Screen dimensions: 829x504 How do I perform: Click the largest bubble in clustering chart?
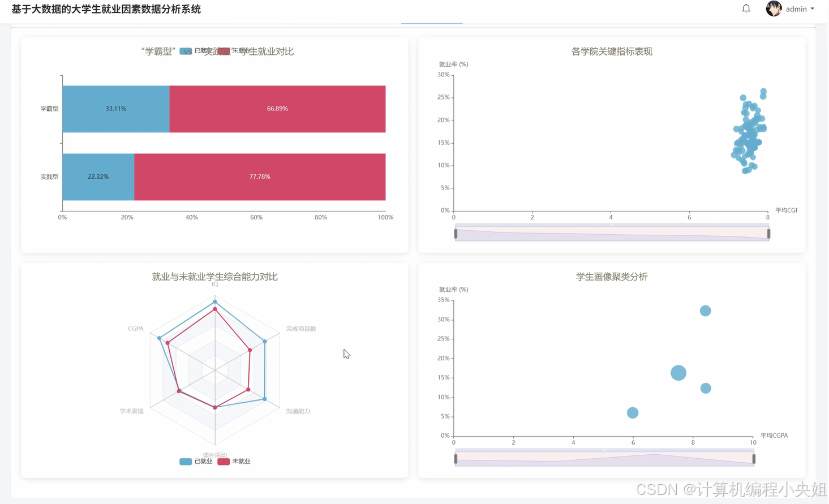[x=678, y=373]
